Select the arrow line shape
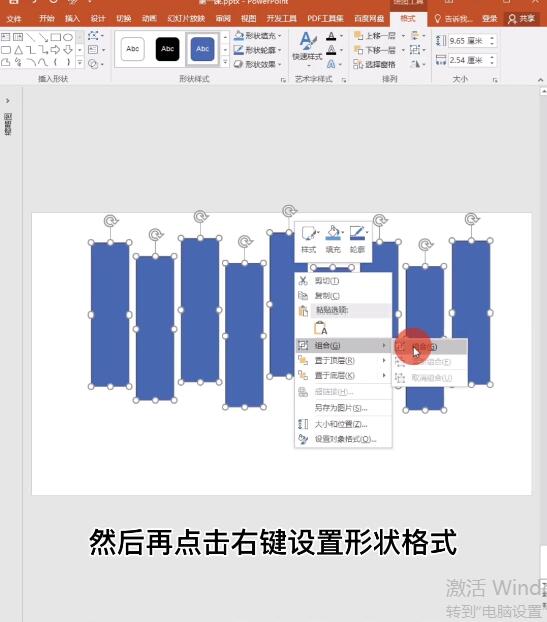This screenshot has height=622, width=547. (43, 38)
